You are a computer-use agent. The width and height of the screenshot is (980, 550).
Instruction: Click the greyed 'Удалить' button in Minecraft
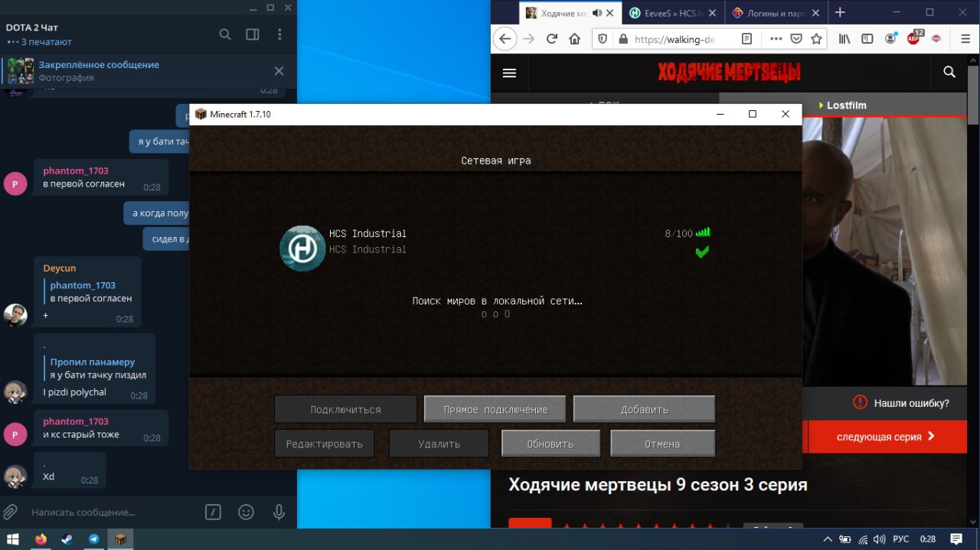(439, 444)
